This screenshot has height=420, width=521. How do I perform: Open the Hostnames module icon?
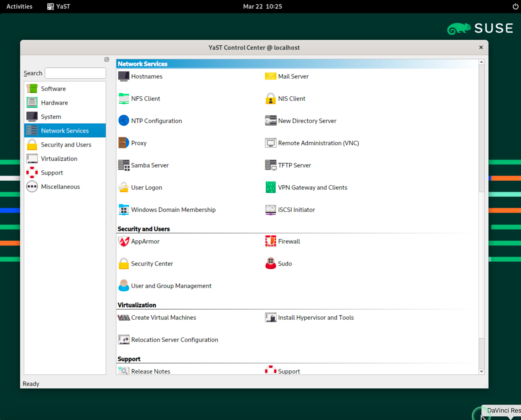(124, 76)
